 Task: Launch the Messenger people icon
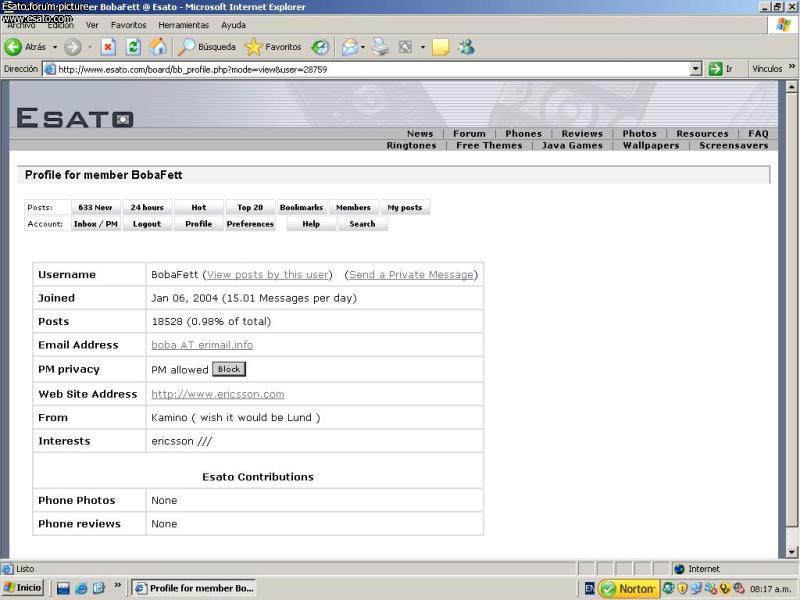[x=466, y=47]
